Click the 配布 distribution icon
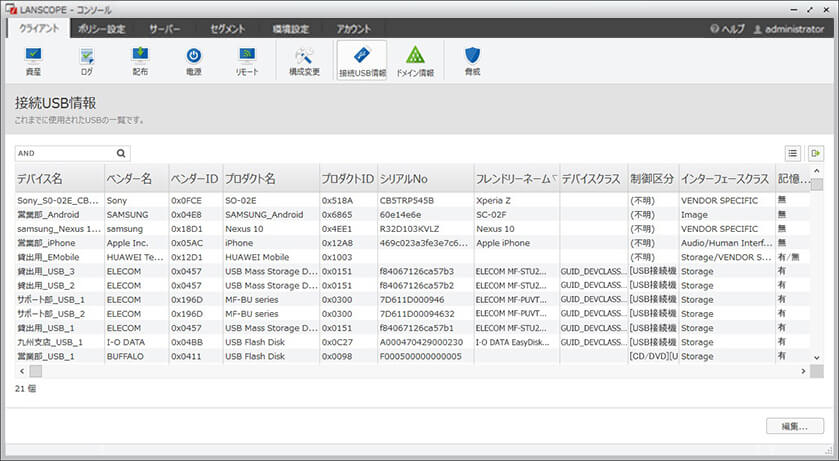The width and height of the screenshot is (839, 461). click(x=140, y=60)
